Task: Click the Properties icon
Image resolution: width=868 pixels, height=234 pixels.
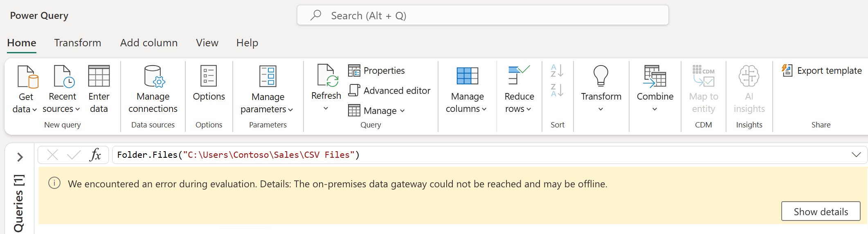Action: point(354,70)
